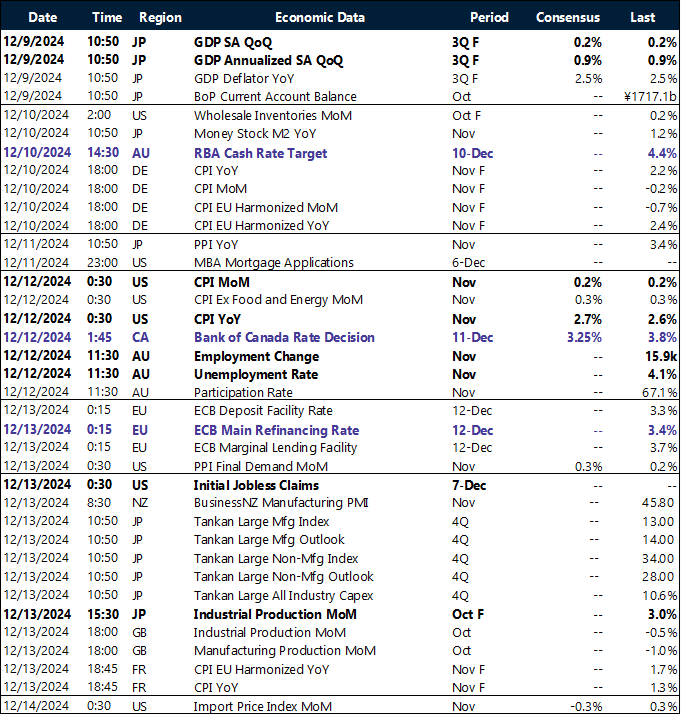Select Bank of Canada Rate Decision

[284, 337]
